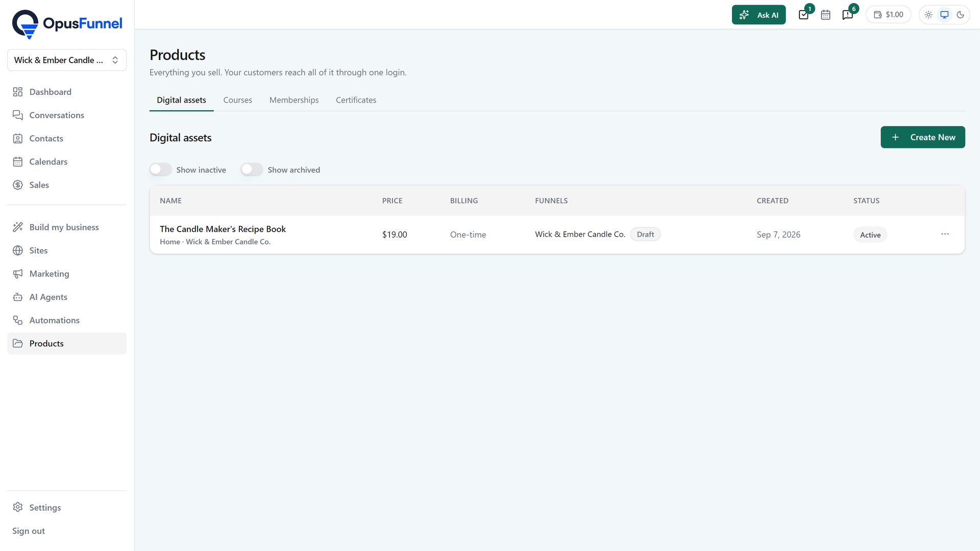This screenshot has height=551, width=980.
Task: Click the Create New button
Action: [922, 137]
